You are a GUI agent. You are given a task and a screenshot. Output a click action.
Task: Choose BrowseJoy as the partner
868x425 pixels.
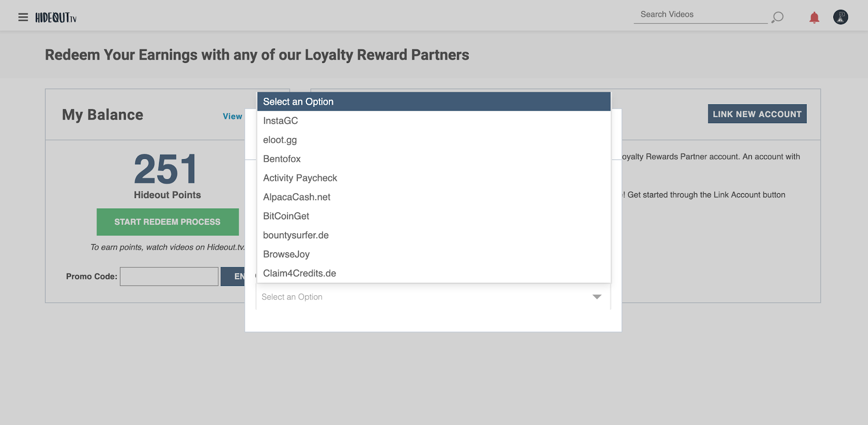point(286,253)
